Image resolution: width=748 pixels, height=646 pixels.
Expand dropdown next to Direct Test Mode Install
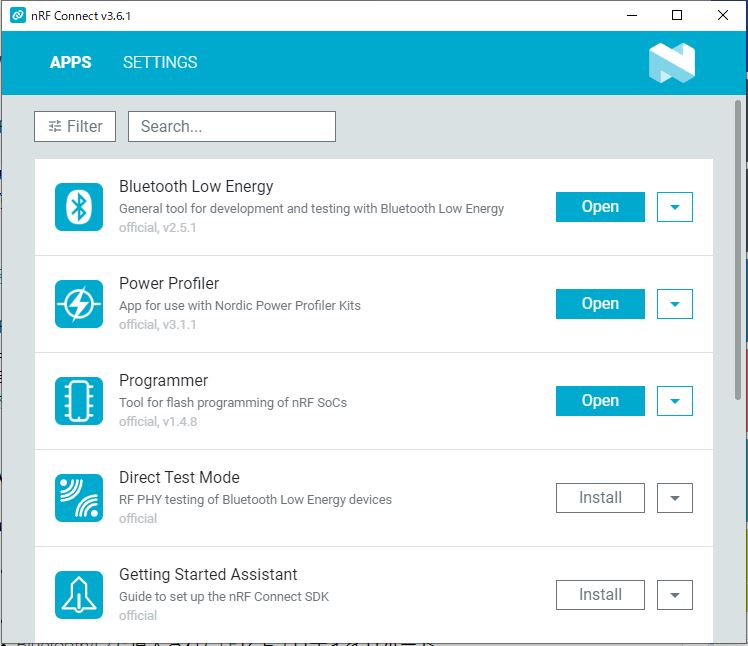[675, 498]
